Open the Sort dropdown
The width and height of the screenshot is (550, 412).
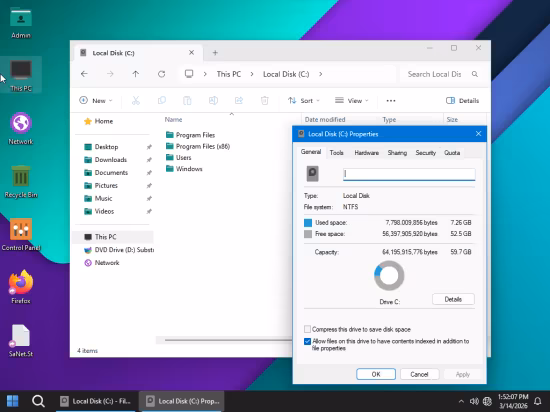tap(304, 101)
